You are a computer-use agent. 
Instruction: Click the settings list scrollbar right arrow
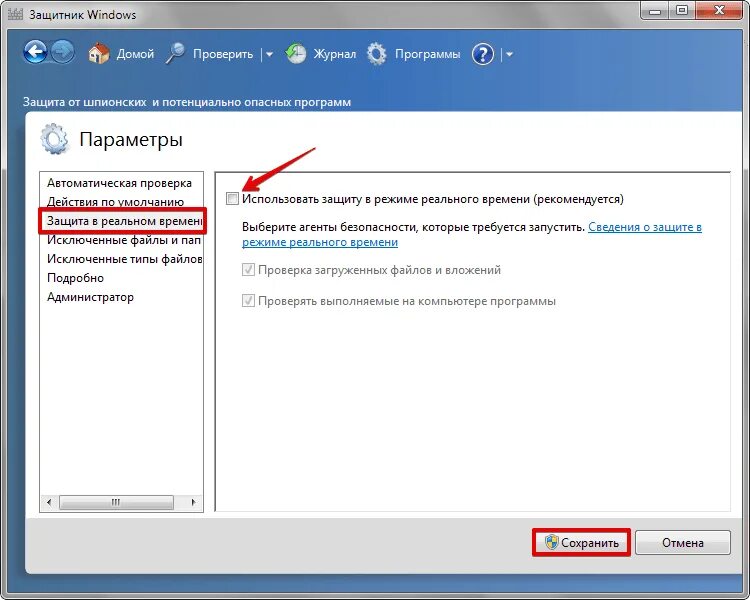[193, 502]
